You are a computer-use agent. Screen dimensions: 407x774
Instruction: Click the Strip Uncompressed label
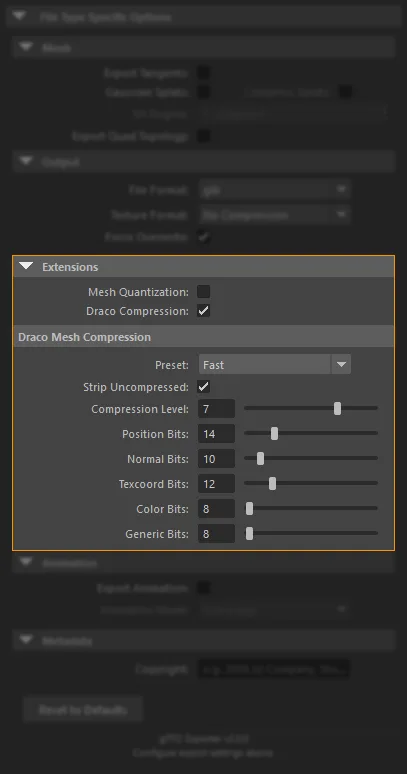136,387
